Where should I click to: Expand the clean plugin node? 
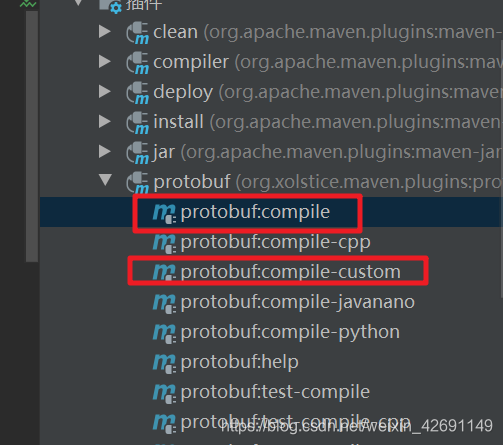[x=105, y=31]
